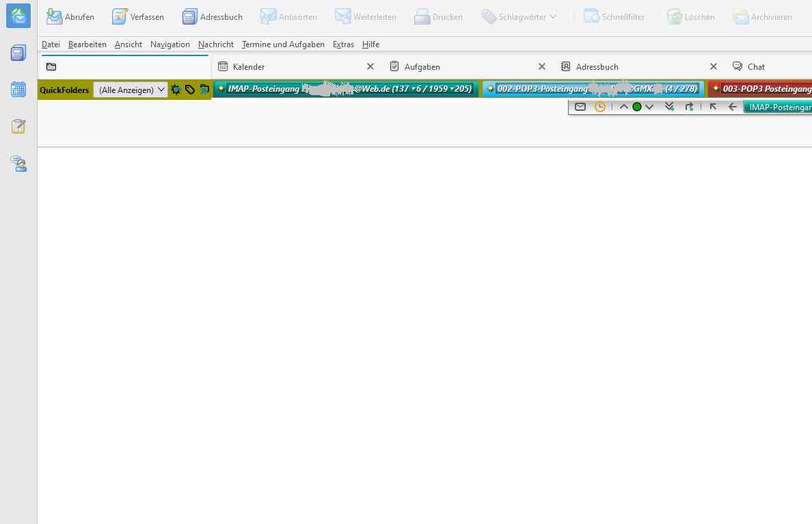
Task: Open Adressbuch from the main toolbar
Action: (213, 17)
